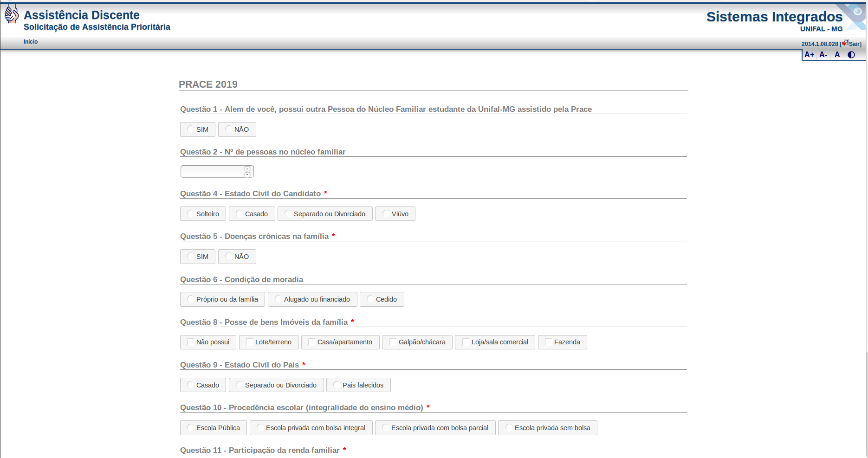Select Separado ou Divorciado for Questão 4
This screenshot has width=868, height=458.
[x=325, y=214]
